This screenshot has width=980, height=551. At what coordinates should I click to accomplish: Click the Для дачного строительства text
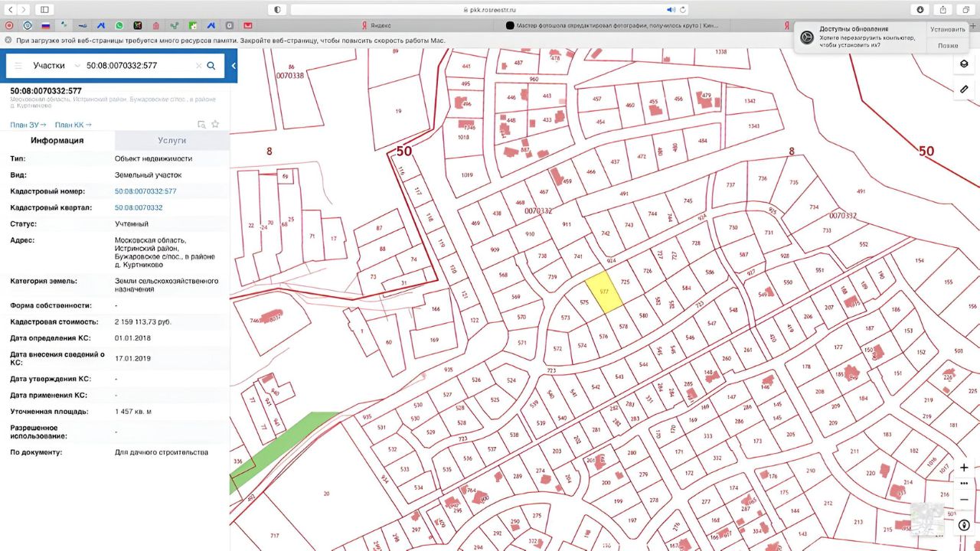pyautogui.click(x=162, y=452)
